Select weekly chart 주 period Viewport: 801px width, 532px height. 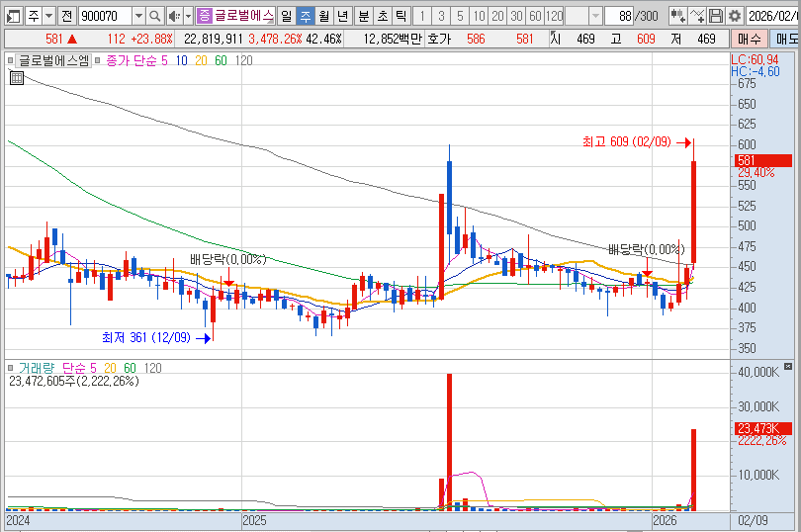(x=306, y=17)
